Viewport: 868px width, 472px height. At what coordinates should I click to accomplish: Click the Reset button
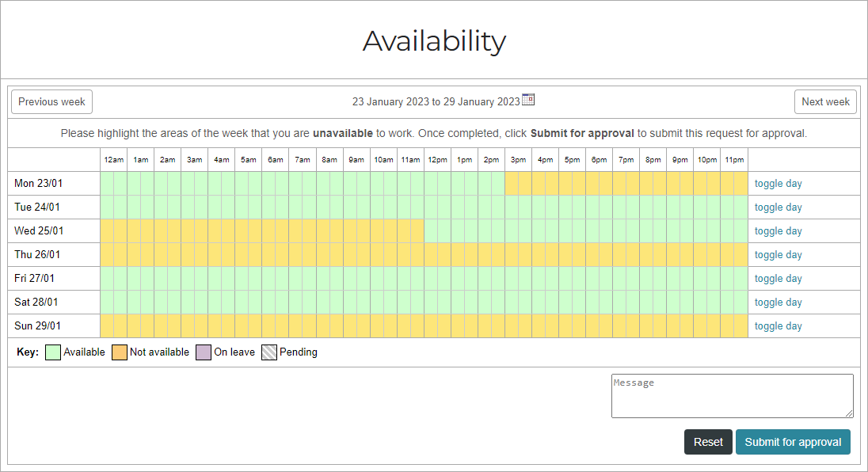click(x=708, y=442)
